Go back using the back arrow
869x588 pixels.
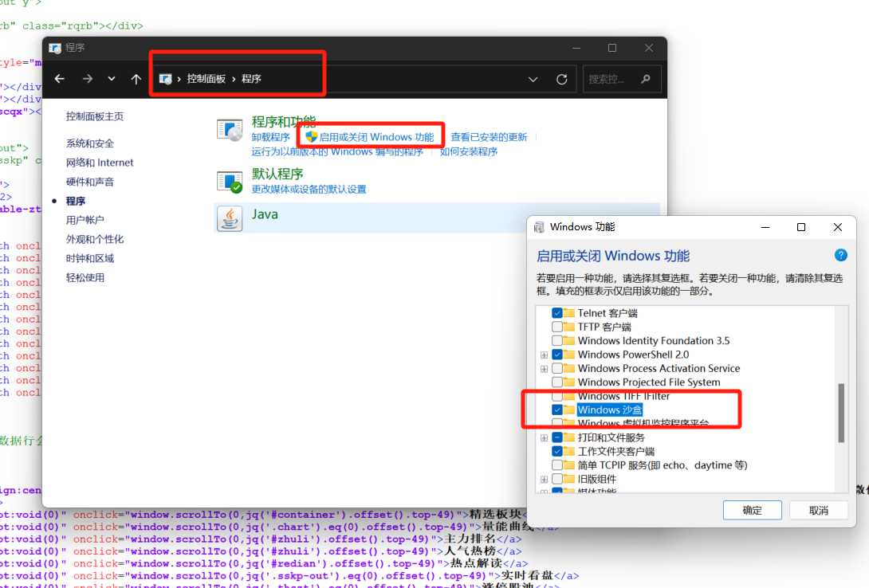click(x=60, y=79)
